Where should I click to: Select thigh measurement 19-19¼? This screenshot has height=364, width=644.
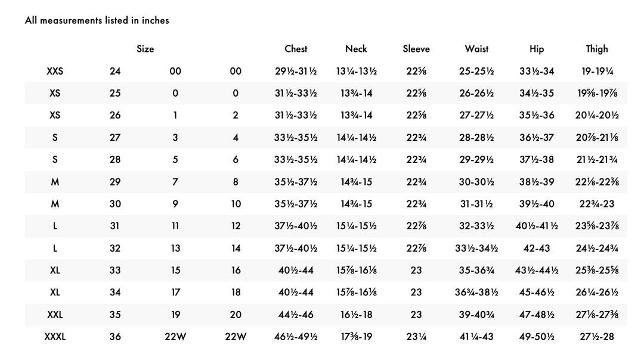597,71
